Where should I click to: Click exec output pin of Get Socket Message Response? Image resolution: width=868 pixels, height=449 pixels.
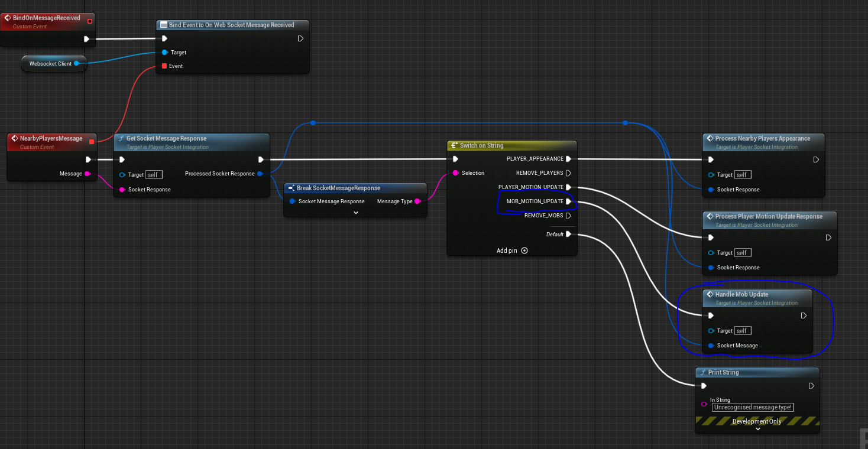coord(261,160)
